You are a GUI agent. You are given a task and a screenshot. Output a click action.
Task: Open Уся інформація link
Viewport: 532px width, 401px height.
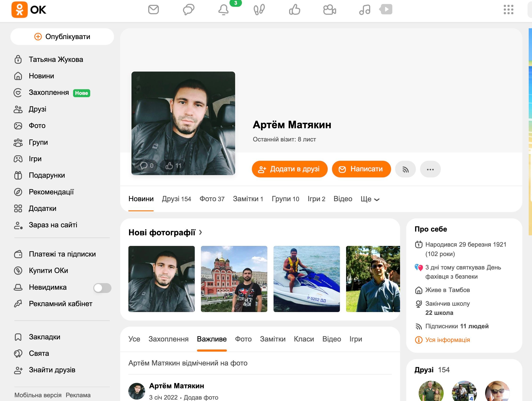tap(447, 340)
